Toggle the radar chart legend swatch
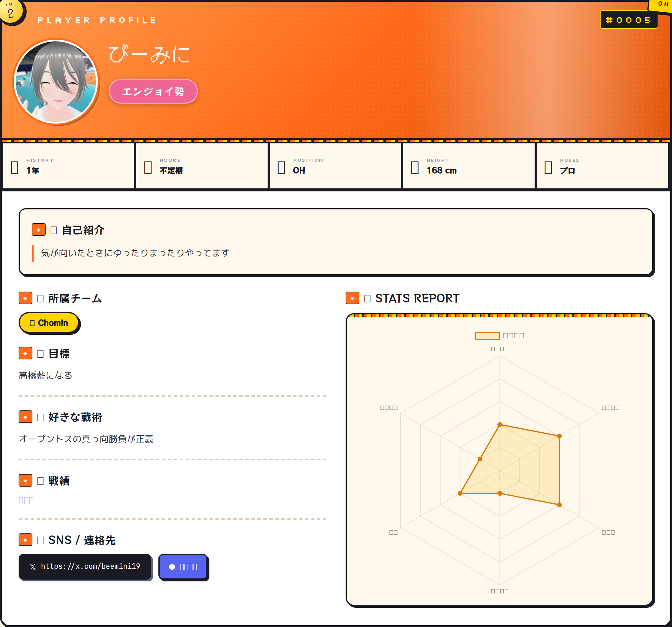The height and width of the screenshot is (627, 672). (487, 336)
